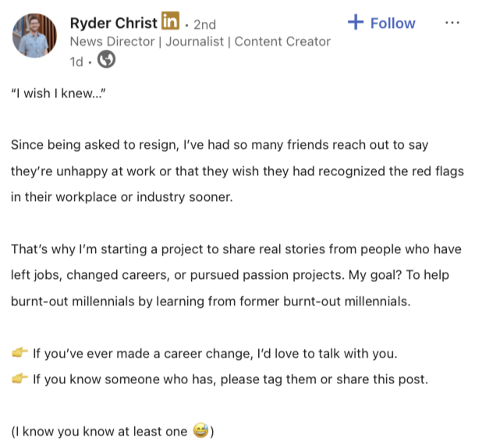This screenshot has width=482, height=448.
Task: Click the text "(I know you know at least one"
Action: tap(100, 431)
